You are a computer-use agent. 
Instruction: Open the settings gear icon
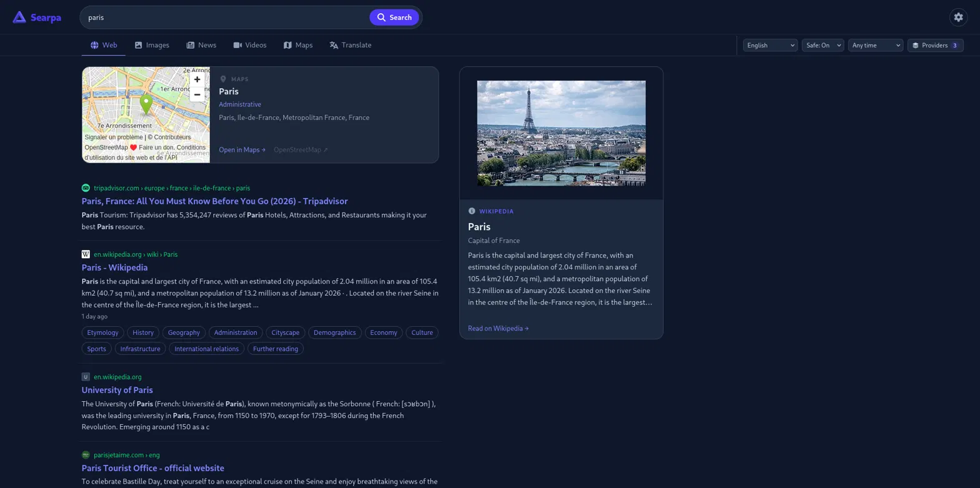point(958,17)
